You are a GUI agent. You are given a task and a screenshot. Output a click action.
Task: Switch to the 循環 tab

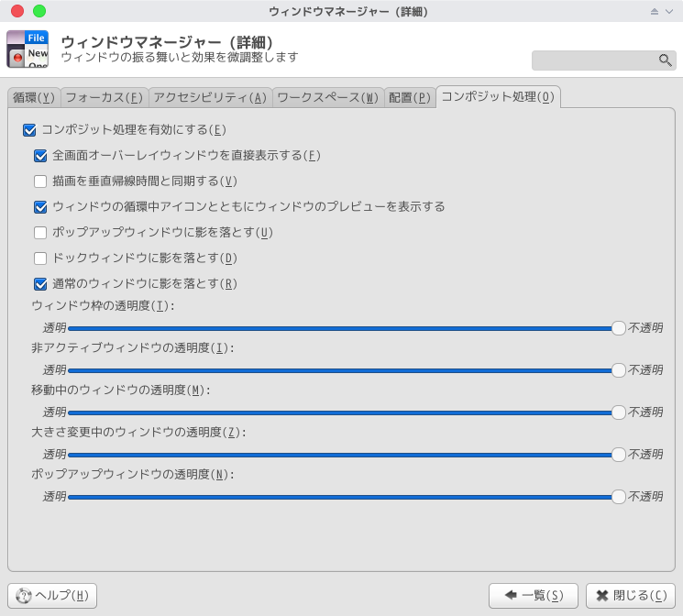pos(34,97)
